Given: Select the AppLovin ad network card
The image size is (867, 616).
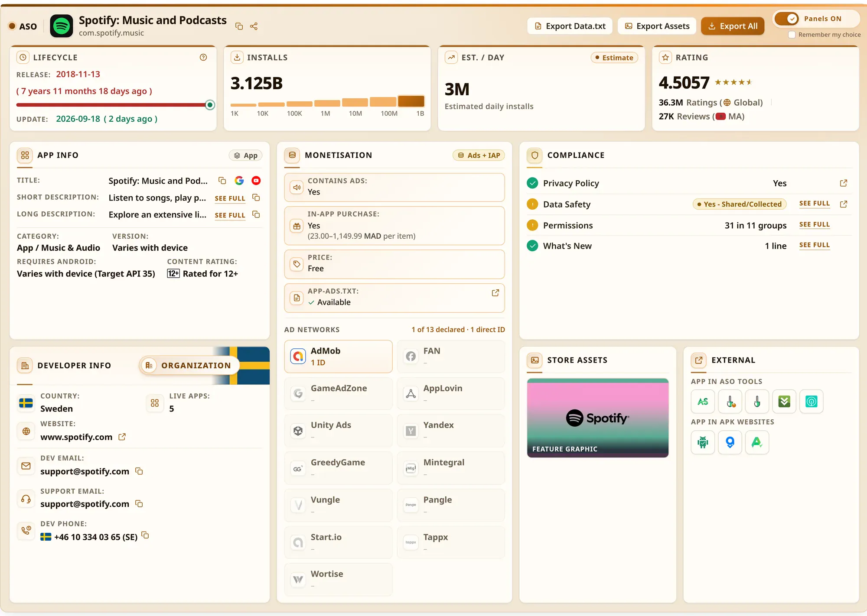Looking at the screenshot, I should pos(451,393).
